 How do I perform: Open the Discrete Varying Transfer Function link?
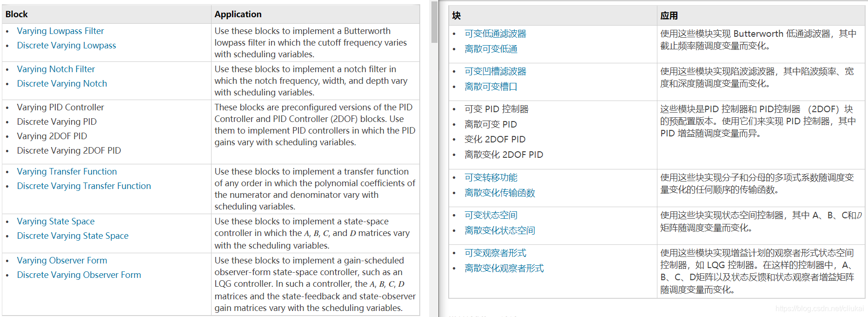coord(84,186)
